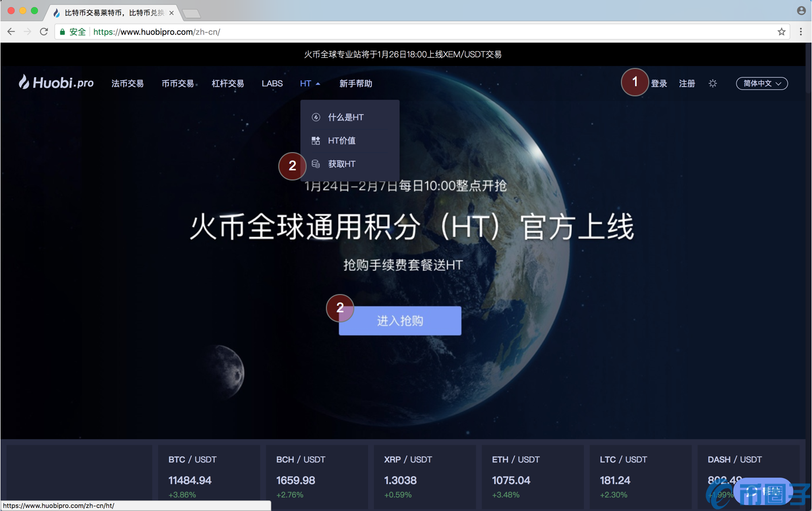This screenshot has height=511, width=812.
Task: Click the BCH price 1659.98
Action: point(296,480)
